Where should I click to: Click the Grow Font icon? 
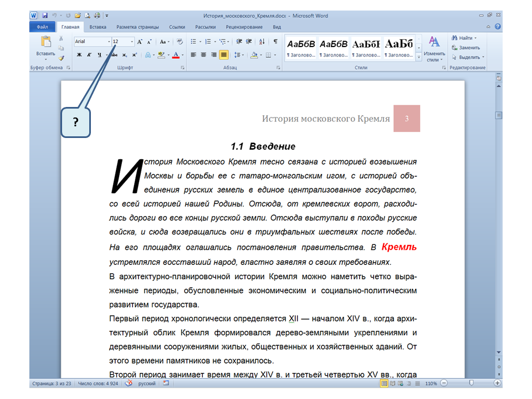(140, 42)
